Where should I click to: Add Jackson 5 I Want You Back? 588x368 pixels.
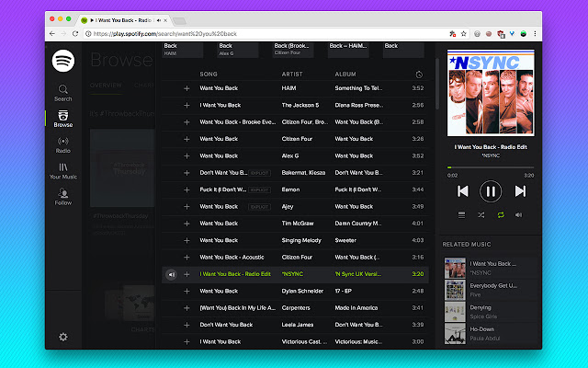click(x=187, y=105)
